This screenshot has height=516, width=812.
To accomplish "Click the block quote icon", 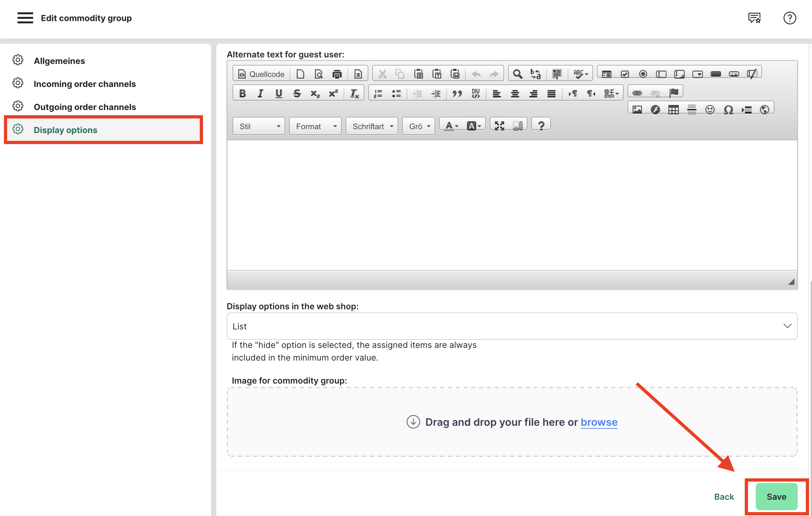I will coord(457,94).
